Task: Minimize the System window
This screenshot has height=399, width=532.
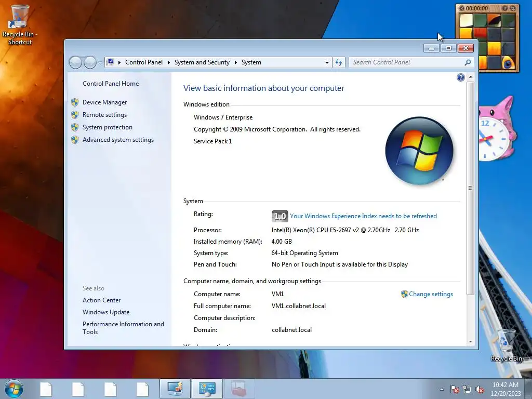Action: (432, 48)
